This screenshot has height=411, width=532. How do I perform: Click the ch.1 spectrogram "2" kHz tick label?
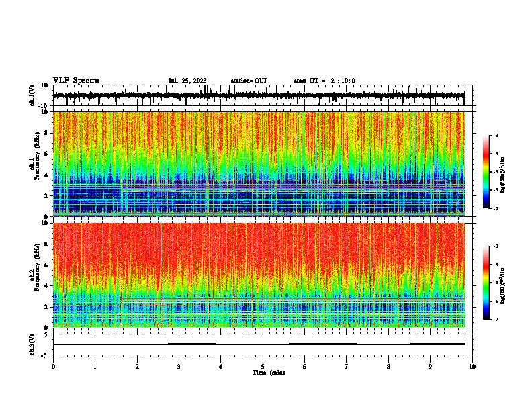(46, 196)
